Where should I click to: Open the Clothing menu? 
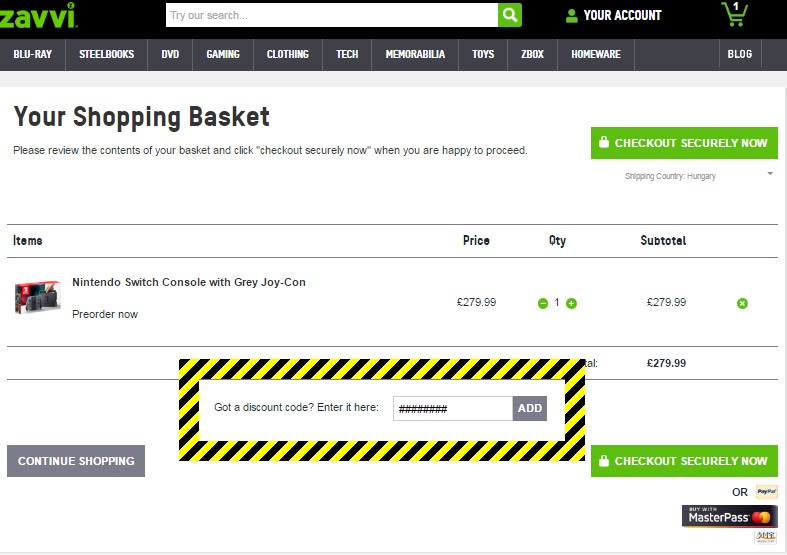click(288, 54)
